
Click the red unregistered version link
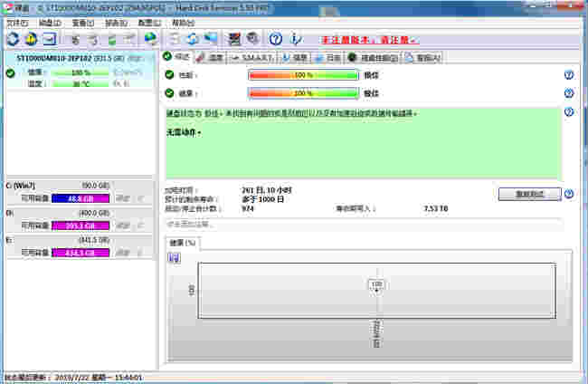[x=370, y=40]
